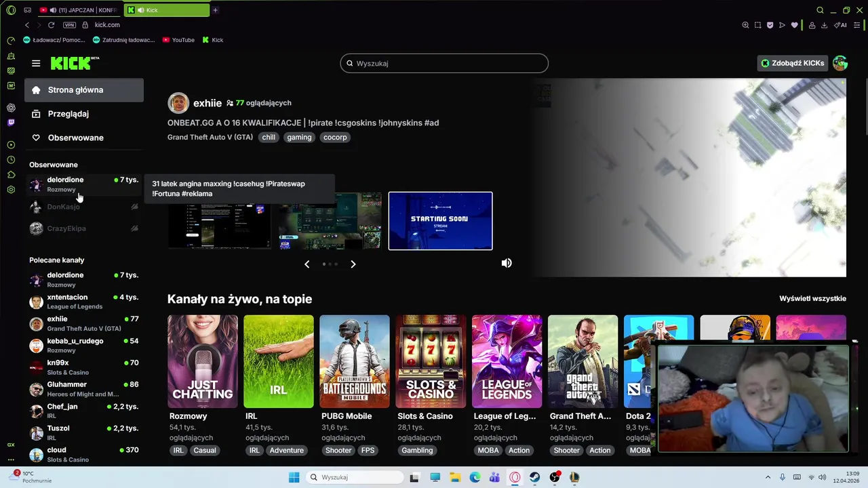Open Chef_jan recommended channel
Screen dimensions: 868x488
point(84,411)
